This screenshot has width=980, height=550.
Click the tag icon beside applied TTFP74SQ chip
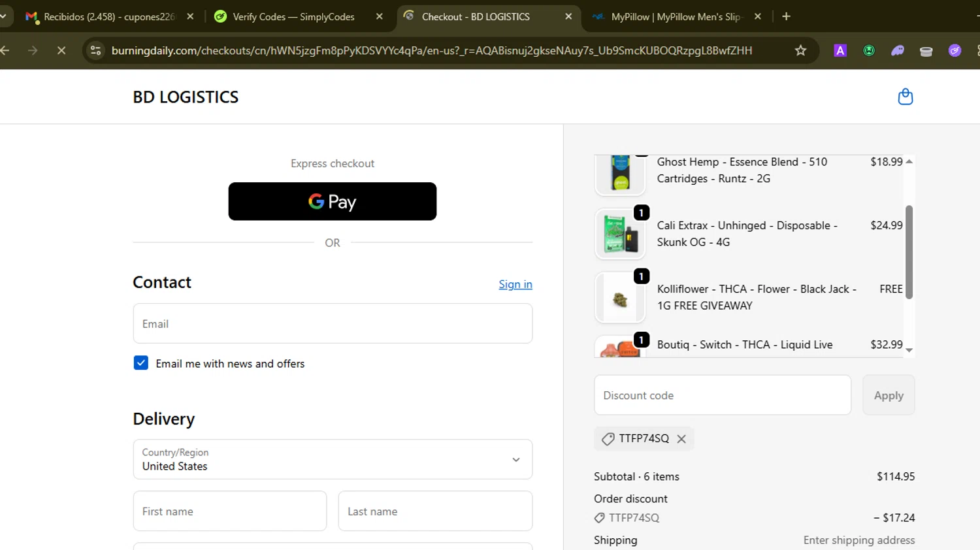click(608, 439)
